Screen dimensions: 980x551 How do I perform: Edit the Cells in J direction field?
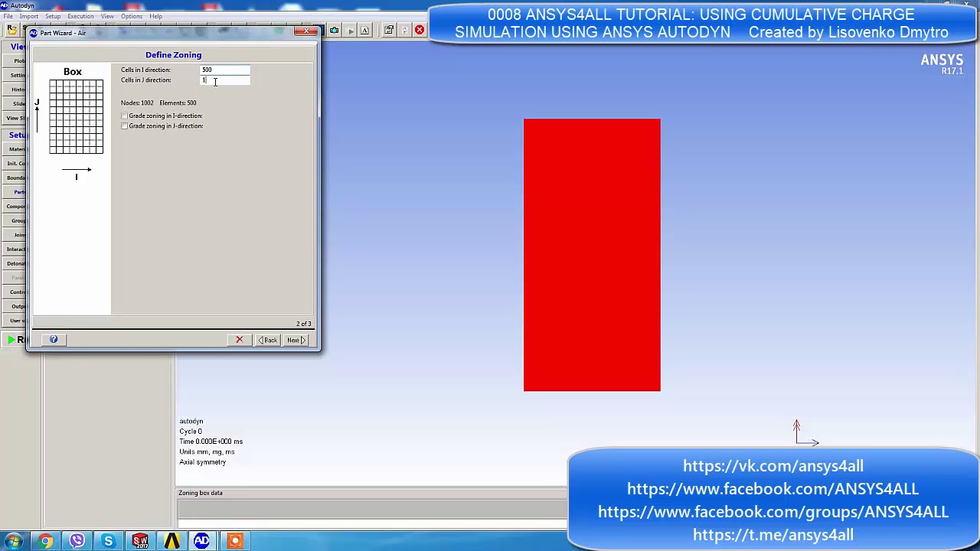coord(225,80)
